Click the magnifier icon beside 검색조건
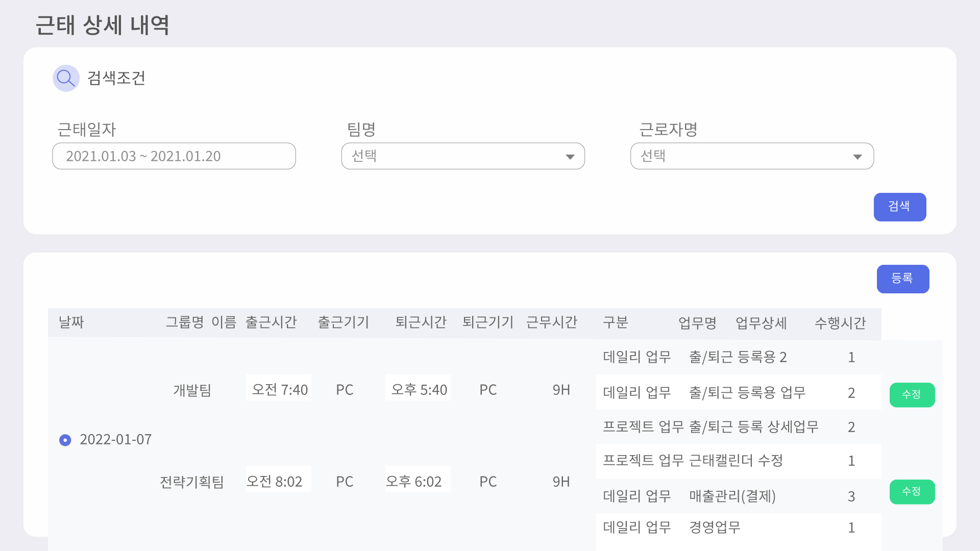 click(x=66, y=78)
